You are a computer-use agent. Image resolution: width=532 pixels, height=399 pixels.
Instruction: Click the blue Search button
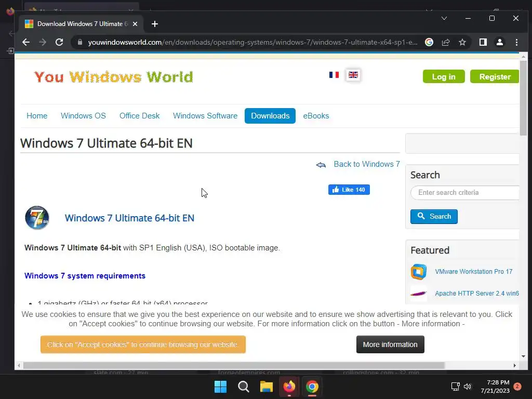434,217
